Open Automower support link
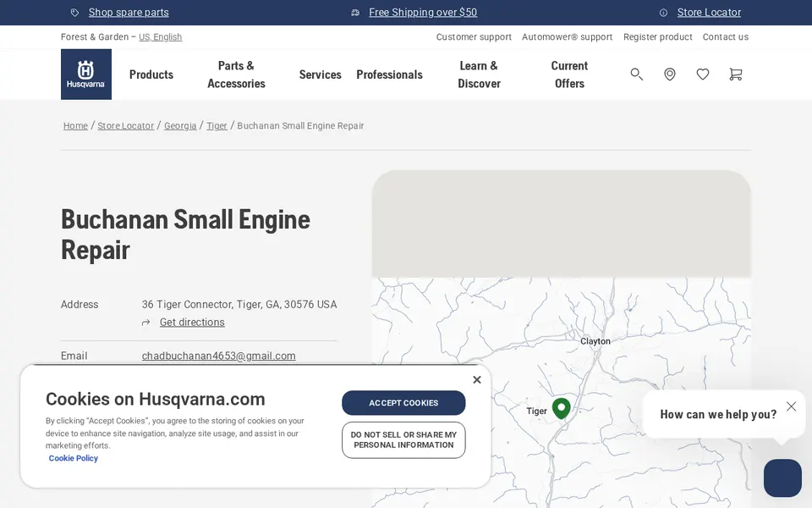812x508 pixels. pos(567,36)
